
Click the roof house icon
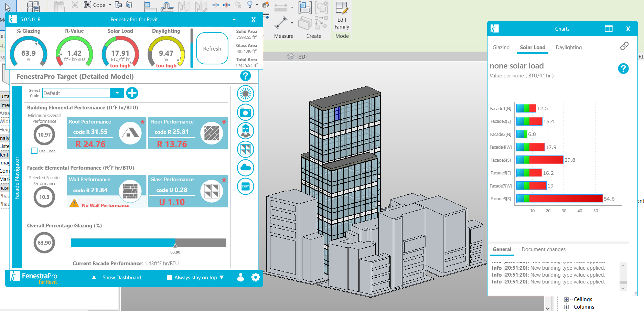(130, 133)
